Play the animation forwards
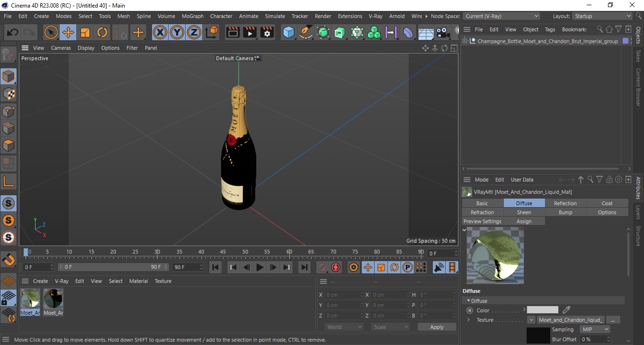644x345 pixels. [260, 267]
